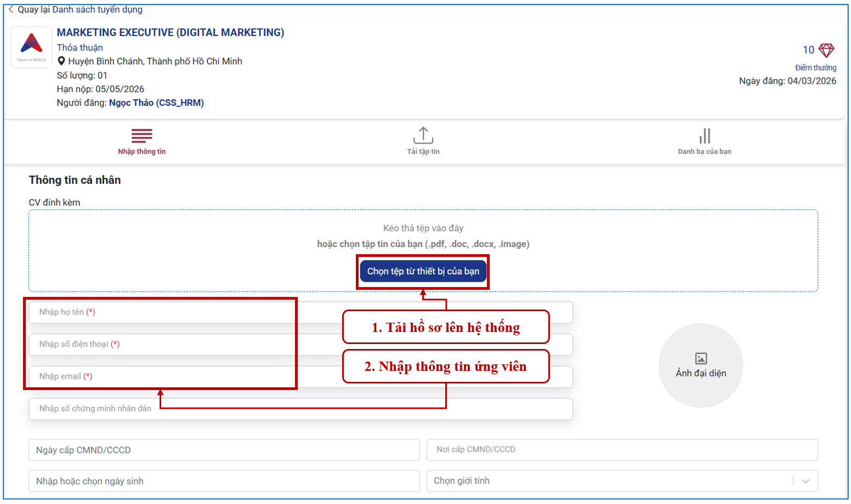This screenshot has height=504, width=851.
Task: Click the Nhập số điện thoại field
Action: 164,344
